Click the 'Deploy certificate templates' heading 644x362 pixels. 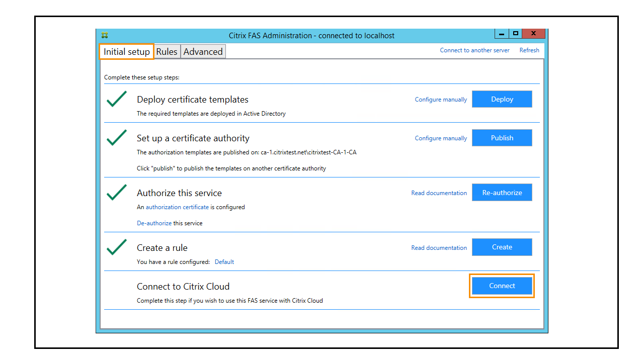point(193,100)
